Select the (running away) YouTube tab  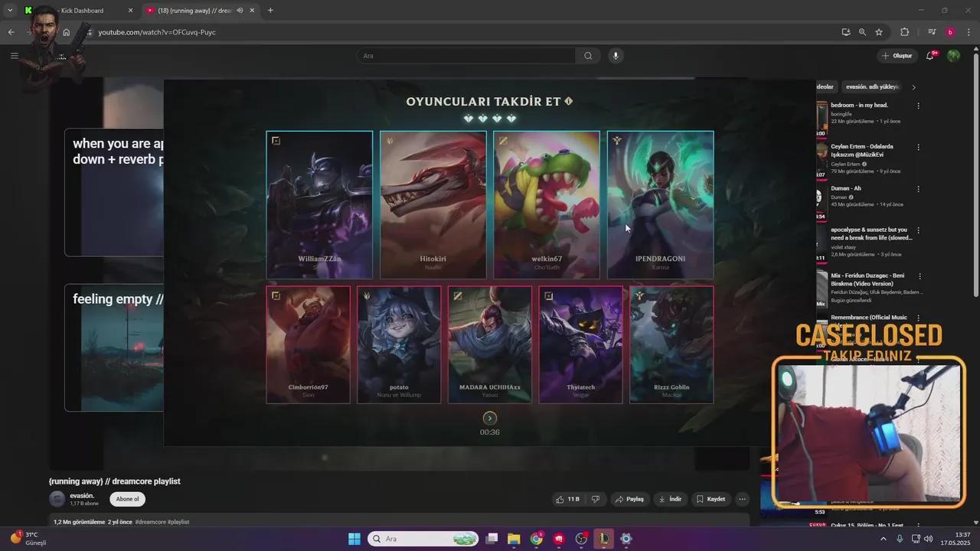195,11
